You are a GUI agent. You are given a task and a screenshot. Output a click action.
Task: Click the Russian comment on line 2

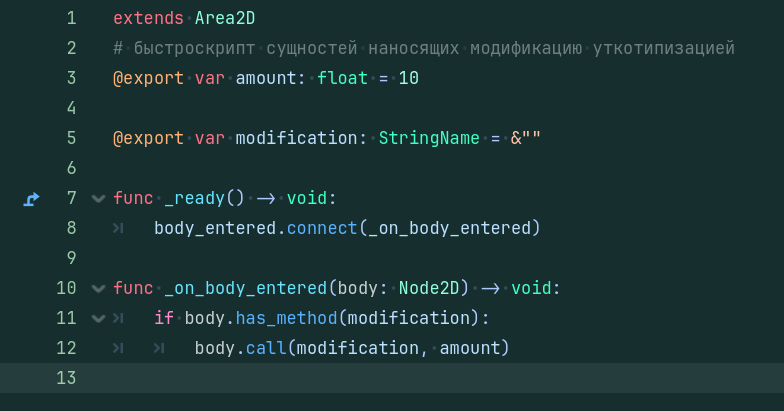tap(424, 48)
